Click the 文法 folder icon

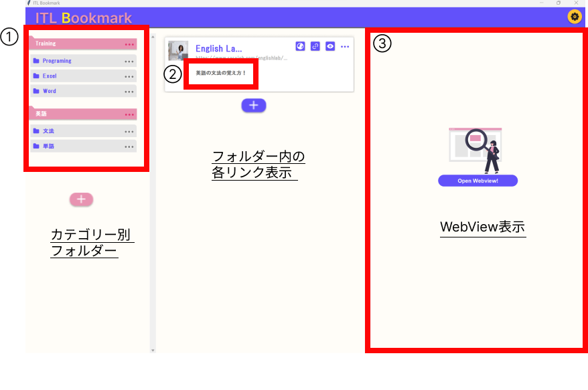click(36, 130)
